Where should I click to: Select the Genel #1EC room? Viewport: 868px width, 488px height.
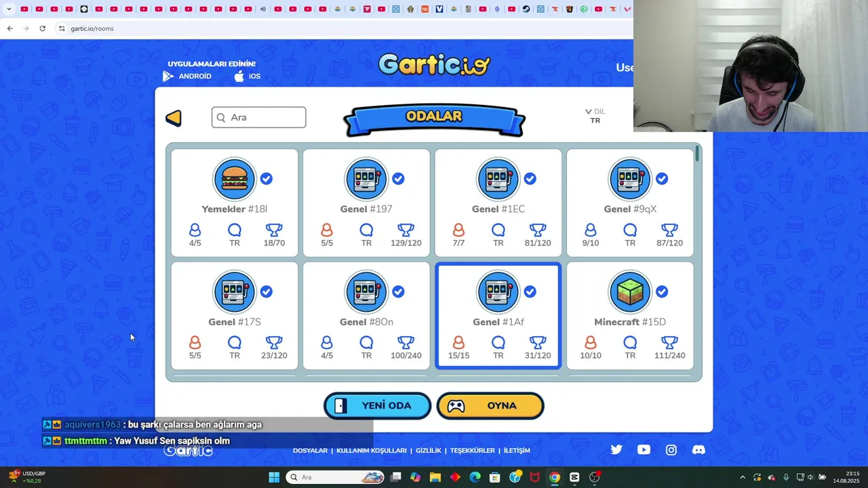click(498, 203)
